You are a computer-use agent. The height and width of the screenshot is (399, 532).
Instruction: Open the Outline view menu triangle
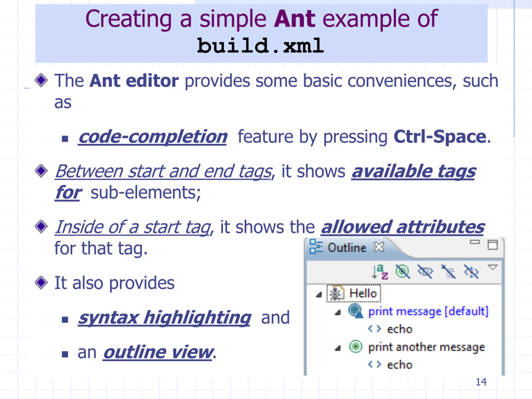[492, 267]
